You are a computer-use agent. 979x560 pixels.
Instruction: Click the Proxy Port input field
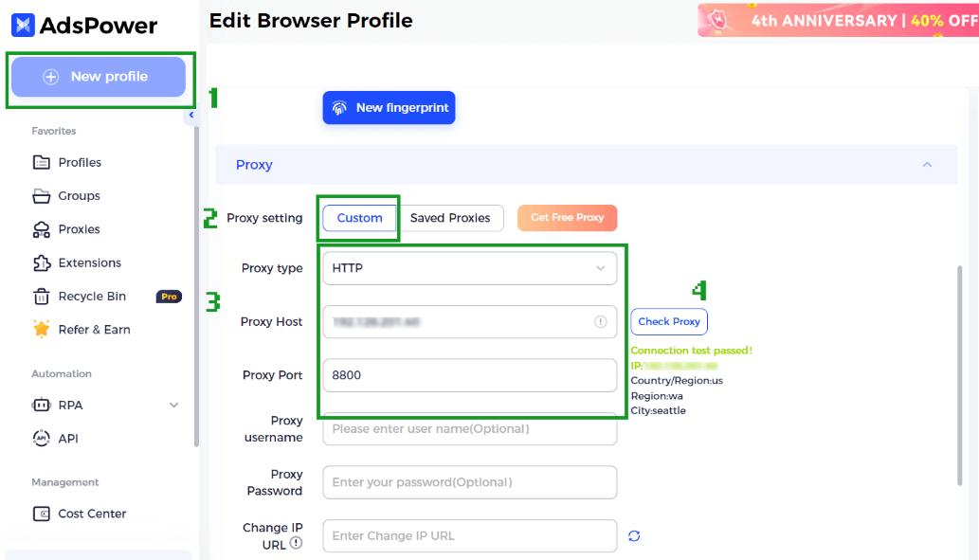point(469,375)
